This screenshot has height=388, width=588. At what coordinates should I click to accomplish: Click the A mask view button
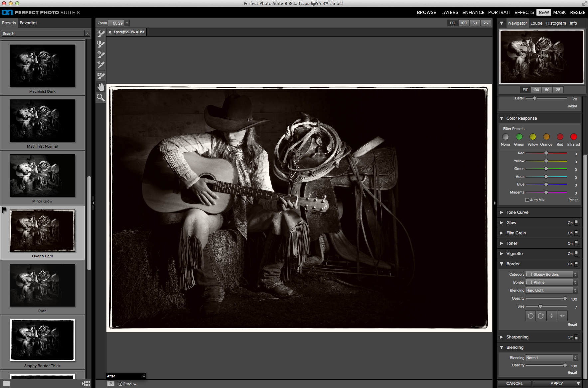point(111,384)
